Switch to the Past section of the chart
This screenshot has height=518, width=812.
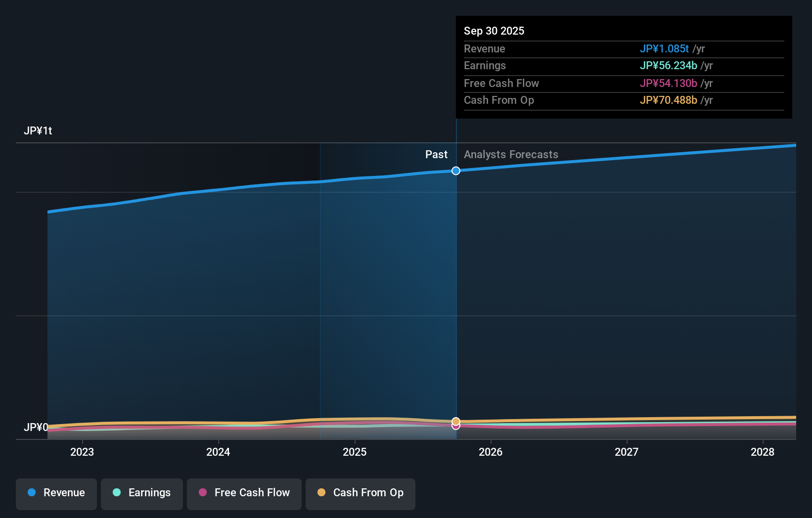[436, 154]
